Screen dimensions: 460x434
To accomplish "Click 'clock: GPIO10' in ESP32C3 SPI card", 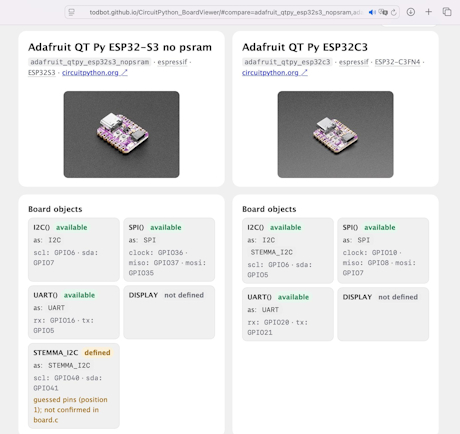I will pos(370,253).
